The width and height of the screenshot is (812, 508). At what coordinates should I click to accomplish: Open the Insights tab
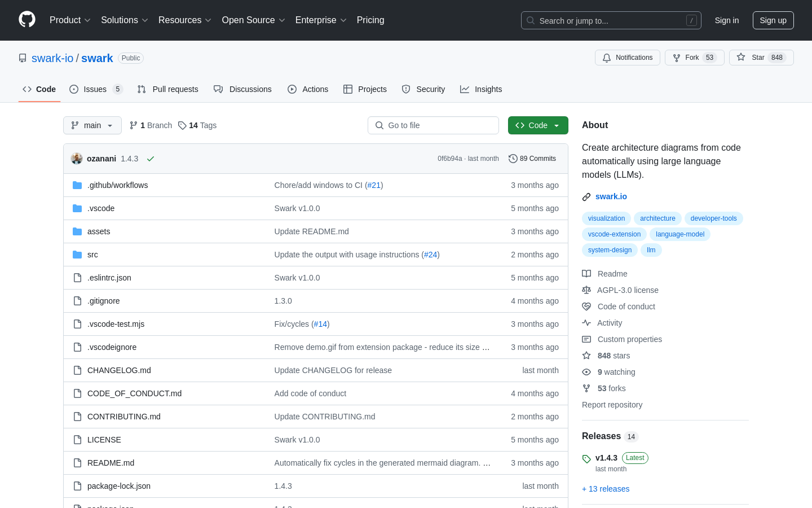tap(481, 89)
